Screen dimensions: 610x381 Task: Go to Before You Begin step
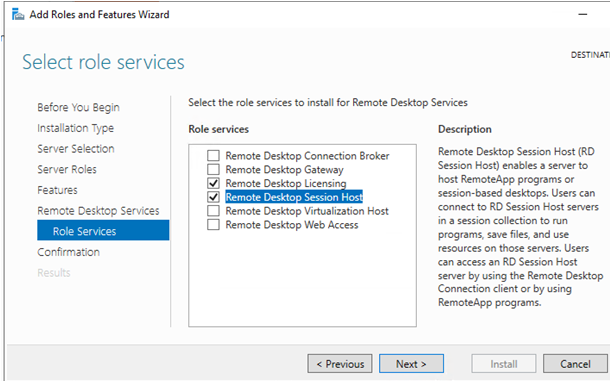(x=78, y=107)
